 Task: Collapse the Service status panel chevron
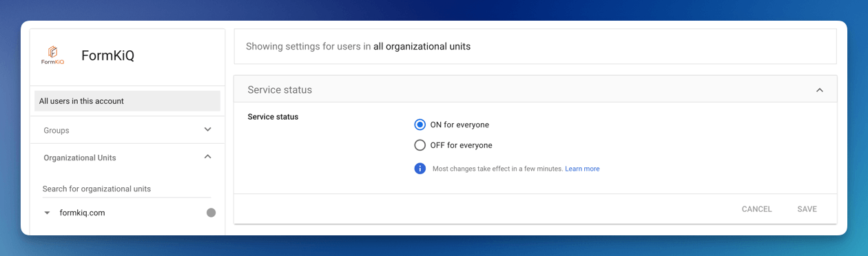coord(820,90)
